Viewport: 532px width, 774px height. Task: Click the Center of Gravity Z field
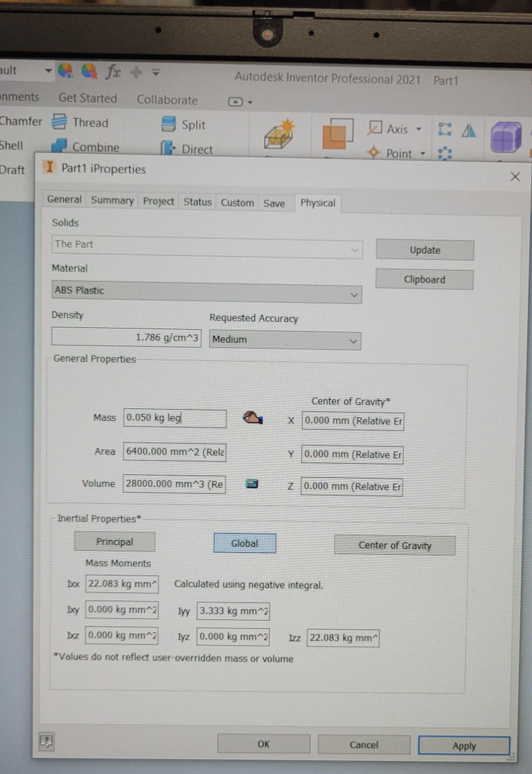352,486
